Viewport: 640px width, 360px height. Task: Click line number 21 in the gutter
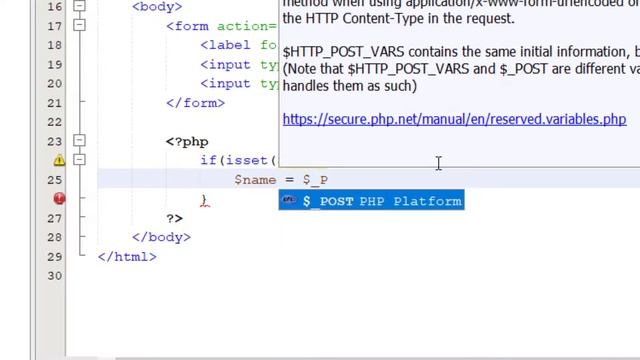[x=55, y=103]
